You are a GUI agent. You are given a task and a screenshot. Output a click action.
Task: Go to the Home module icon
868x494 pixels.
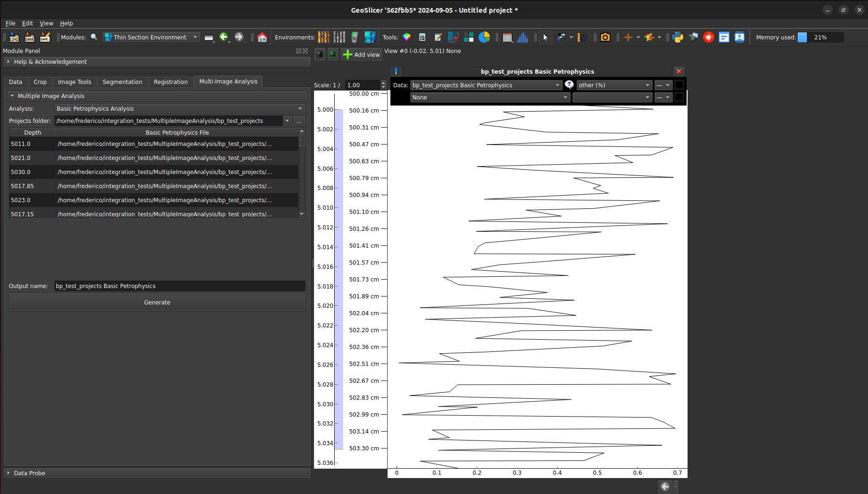pos(262,38)
